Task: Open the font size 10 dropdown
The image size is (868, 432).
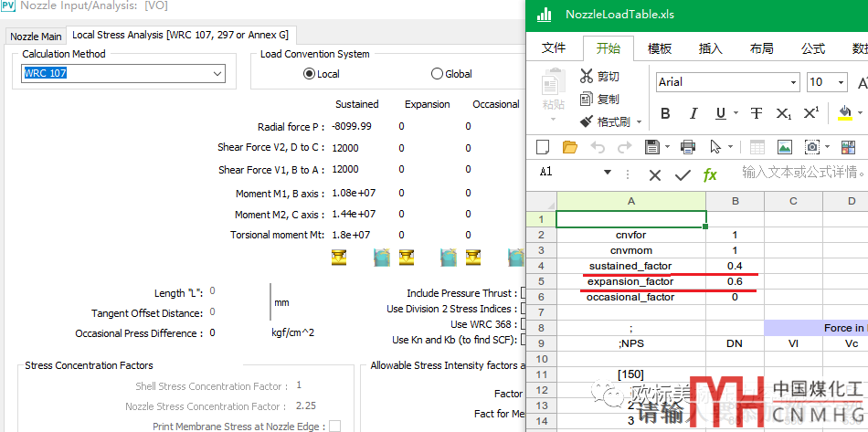Action: [x=840, y=82]
